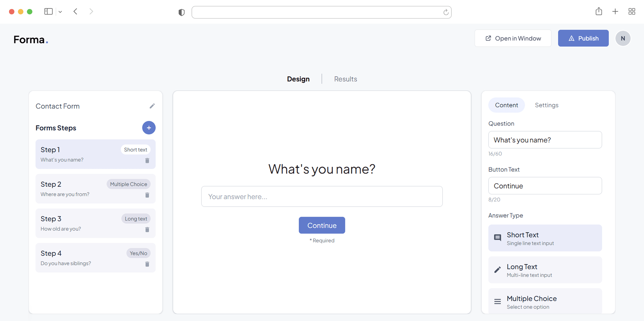Viewport: 644px width, 321px height.
Task: Add a new form step using the plus icon
Action: (x=149, y=128)
